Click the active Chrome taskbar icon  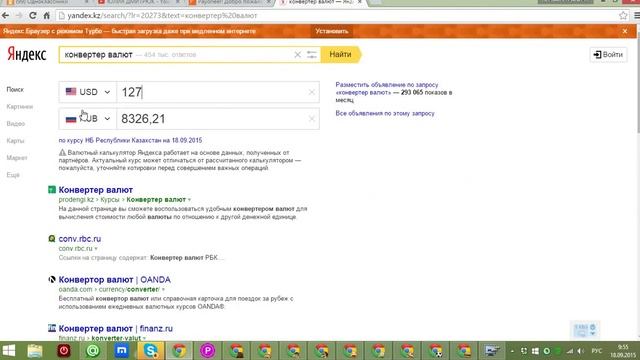179,351
